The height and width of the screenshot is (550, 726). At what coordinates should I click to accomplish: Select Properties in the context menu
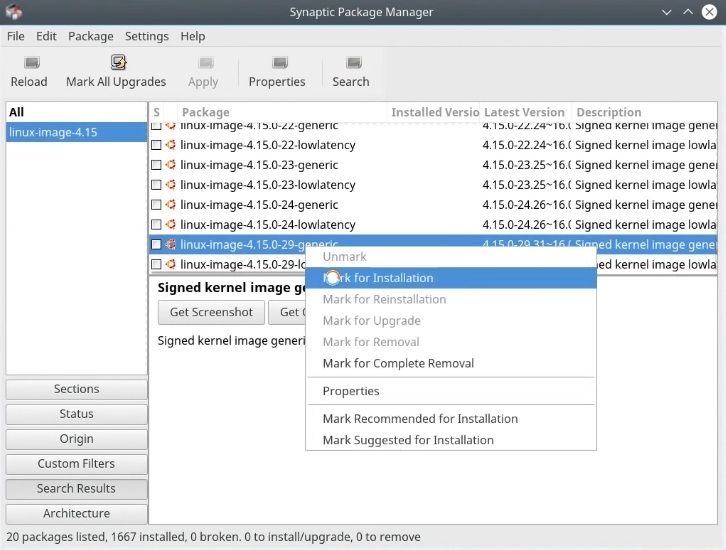(451, 391)
